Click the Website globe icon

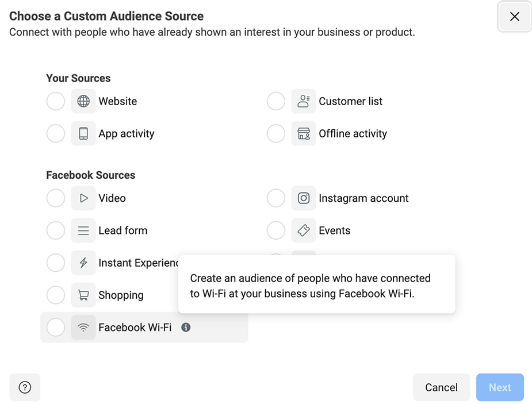pyautogui.click(x=83, y=101)
